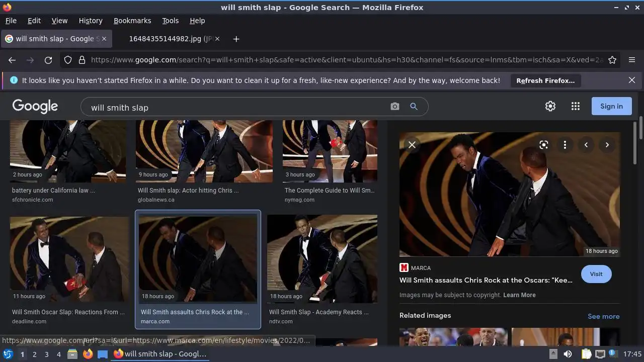Close the will smith slap tab
644x362 pixels.
point(104,39)
